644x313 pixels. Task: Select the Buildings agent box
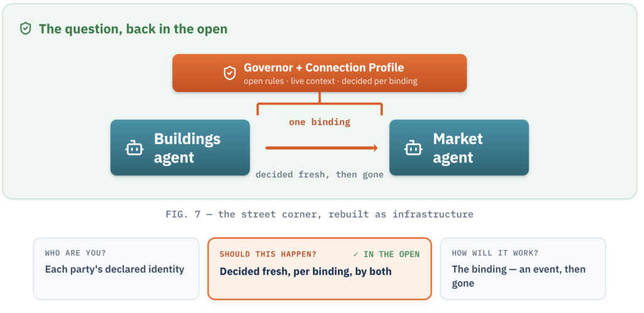180,147
